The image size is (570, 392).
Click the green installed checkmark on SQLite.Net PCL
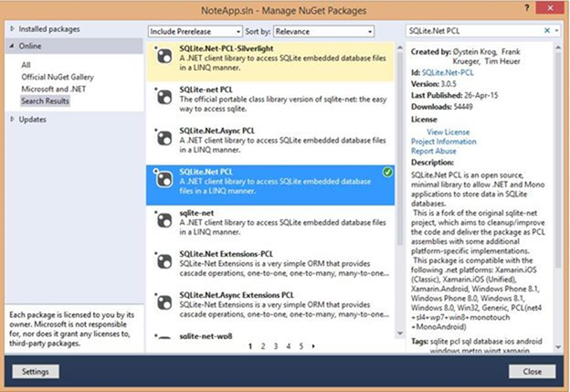coord(387,173)
